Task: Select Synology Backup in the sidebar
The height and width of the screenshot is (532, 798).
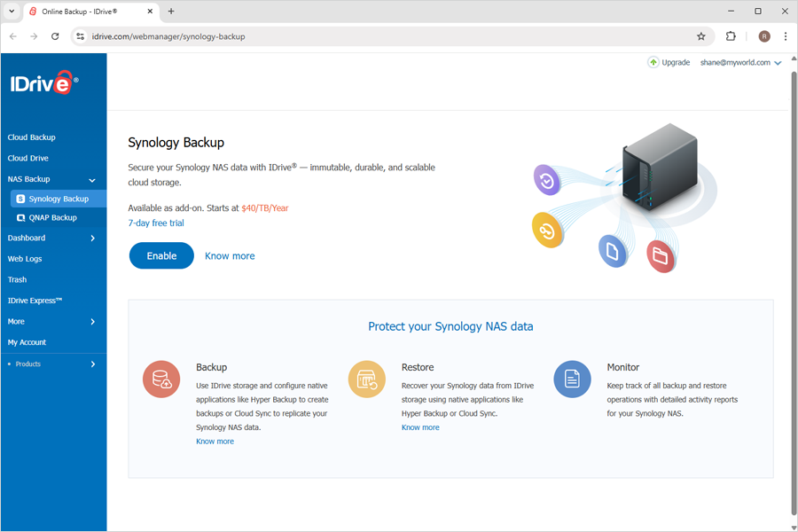Action: click(59, 199)
